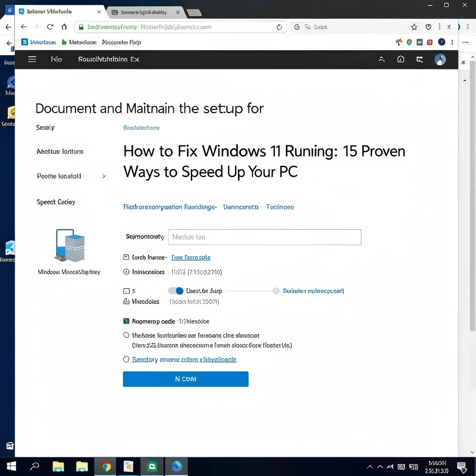Open the hamburger menu in site header
The image size is (476, 476).
(x=32, y=59)
